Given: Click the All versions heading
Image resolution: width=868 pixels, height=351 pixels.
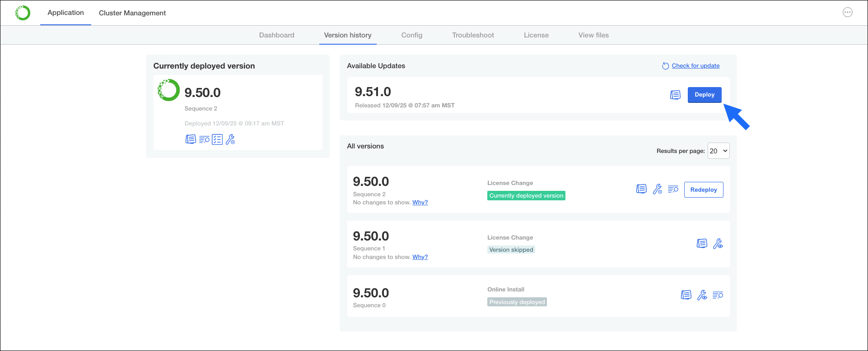Looking at the screenshot, I should [365, 146].
